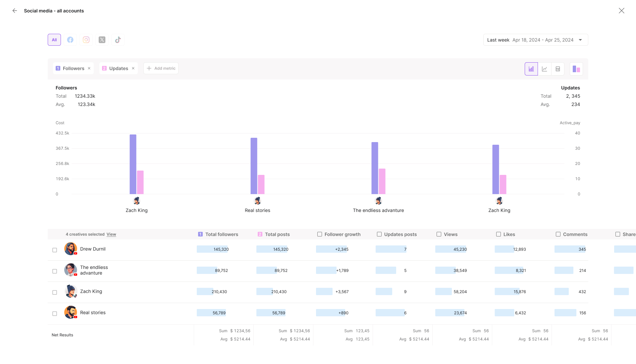Open the Last week date range dropdown
Screen dimensions: 636x364
pyautogui.click(x=535, y=40)
